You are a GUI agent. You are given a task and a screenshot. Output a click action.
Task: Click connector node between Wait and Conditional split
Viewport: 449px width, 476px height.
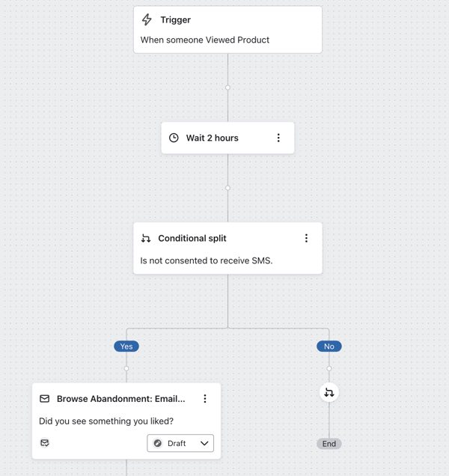pos(227,188)
